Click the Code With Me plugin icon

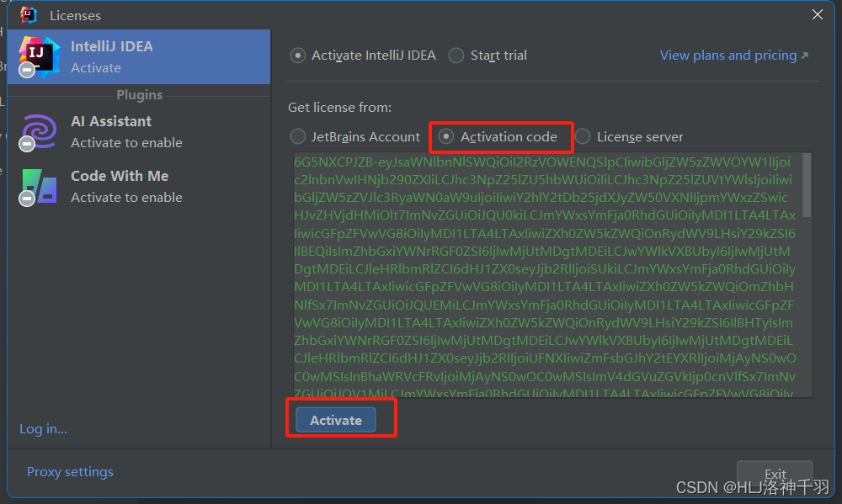(x=39, y=186)
